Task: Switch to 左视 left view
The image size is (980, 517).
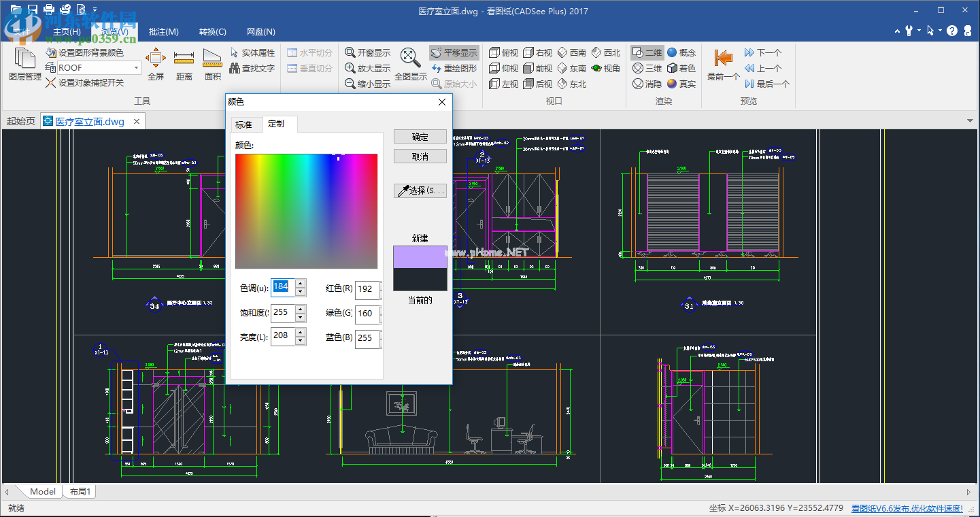Action: [x=503, y=84]
